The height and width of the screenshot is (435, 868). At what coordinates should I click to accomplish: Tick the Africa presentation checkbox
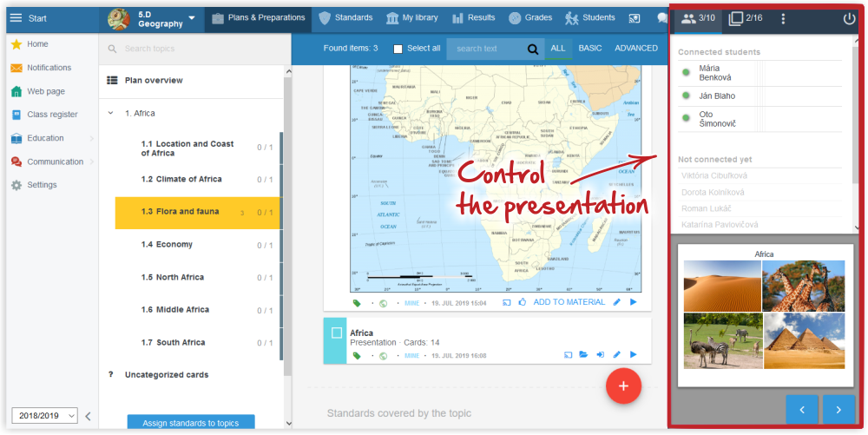[x=337, y=333]
